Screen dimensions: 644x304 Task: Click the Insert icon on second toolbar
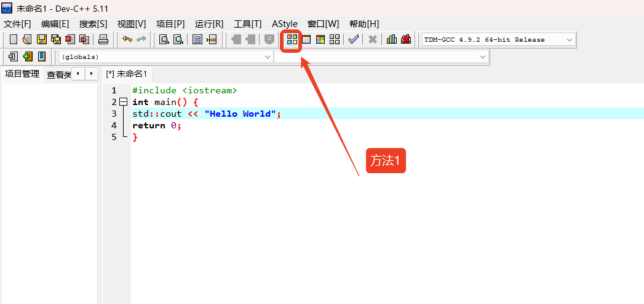14,57
